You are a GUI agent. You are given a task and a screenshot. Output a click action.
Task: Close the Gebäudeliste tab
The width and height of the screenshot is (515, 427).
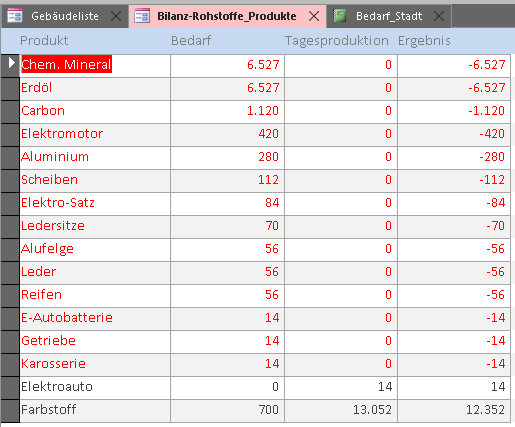(116, 16)
